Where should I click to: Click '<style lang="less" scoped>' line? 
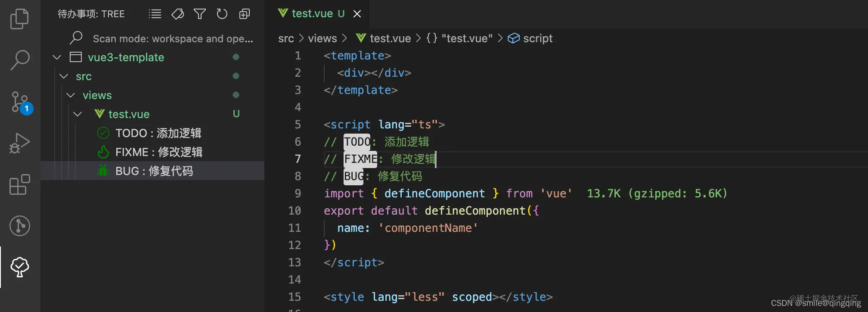(438, 297)
